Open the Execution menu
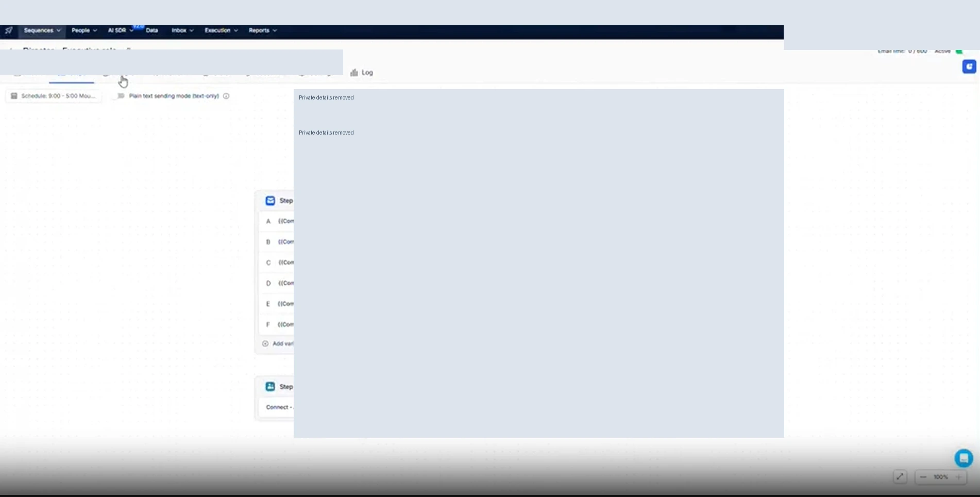Viewport: 980px width, 497px height. click(221, 30)
